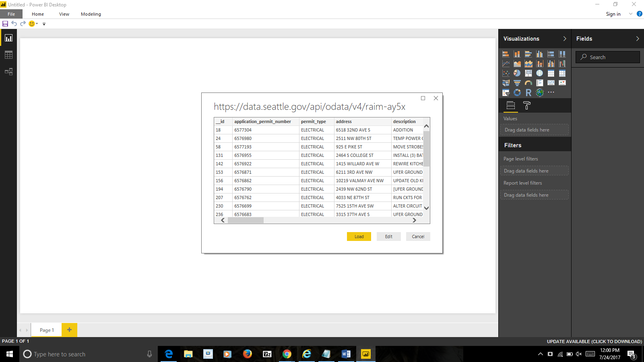Collapse the Visualizations pane chevron

click(565, 39)
